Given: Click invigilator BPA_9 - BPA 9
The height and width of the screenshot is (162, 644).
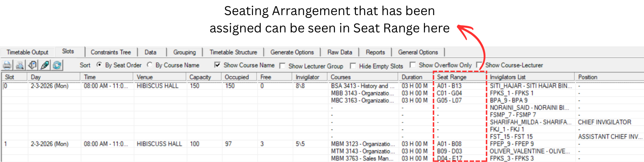Looking at the screenshot, I should 509,101.
